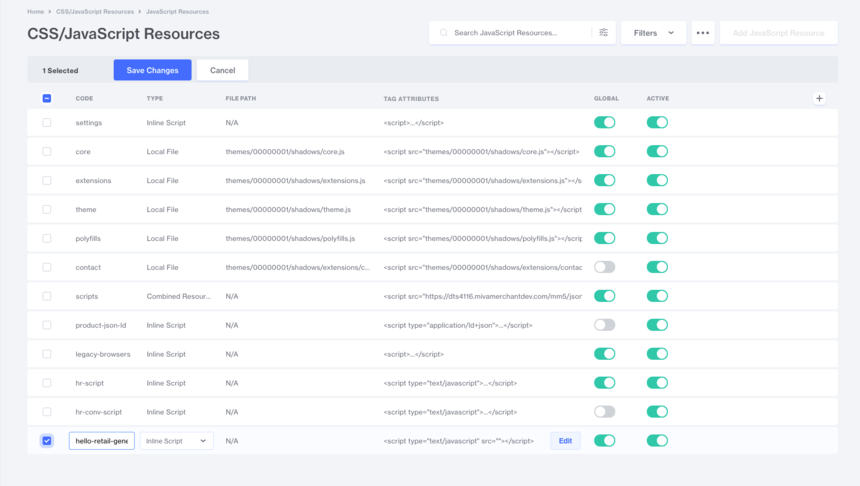Expand the Filters dropdown

pyautogui.click(x=652, y=33)
